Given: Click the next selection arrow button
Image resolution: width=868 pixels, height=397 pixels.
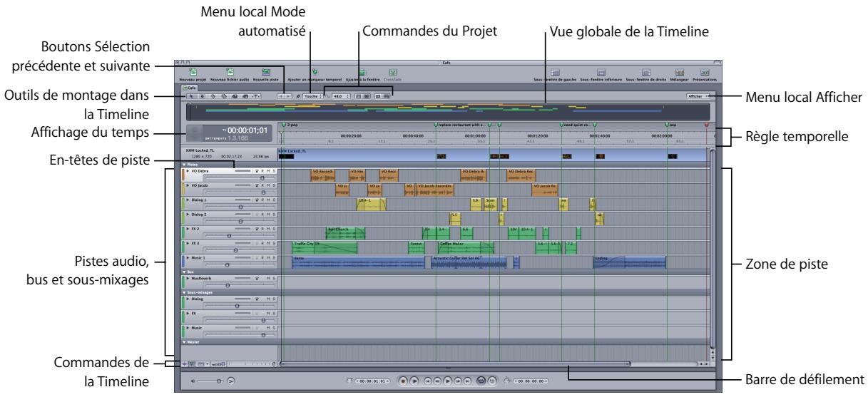Looking at the screenshot, I should point(289,96).
